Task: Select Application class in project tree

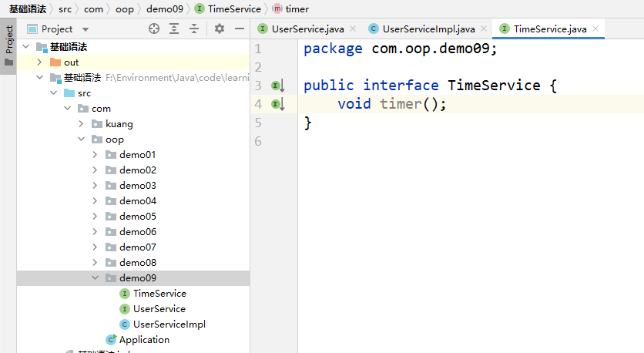Action: tap(133, 339)
